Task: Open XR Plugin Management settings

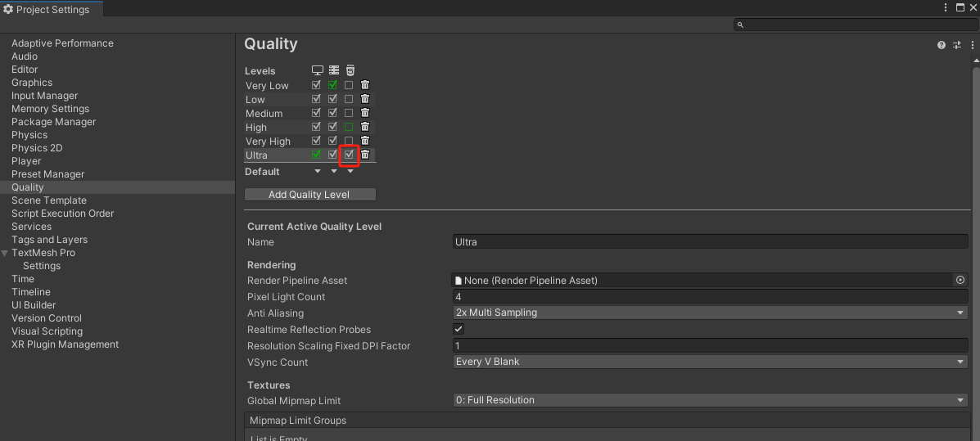Action: coord(65,344)
